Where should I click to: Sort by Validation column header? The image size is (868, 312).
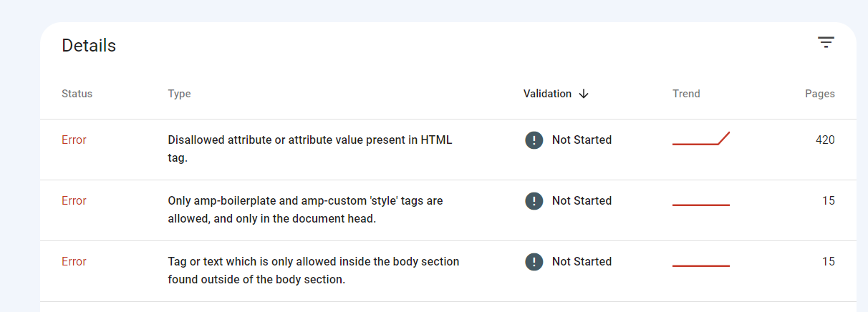pos(547,94)
